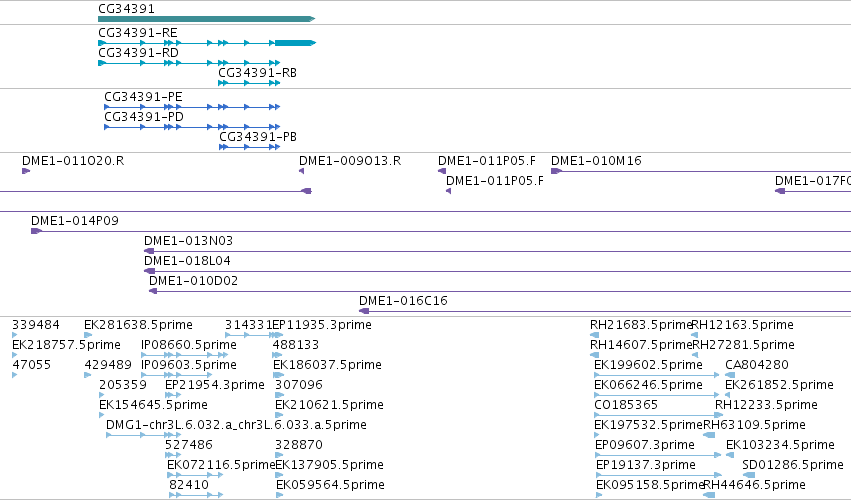Select the DMG1-chr3L.6.032.a_chr3L.6.033.a.5prime label

pos(236,426)
